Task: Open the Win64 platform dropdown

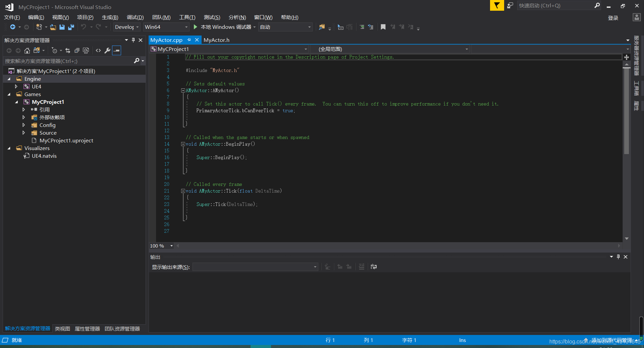Action: pyautogui.click(x=166, y=27)
